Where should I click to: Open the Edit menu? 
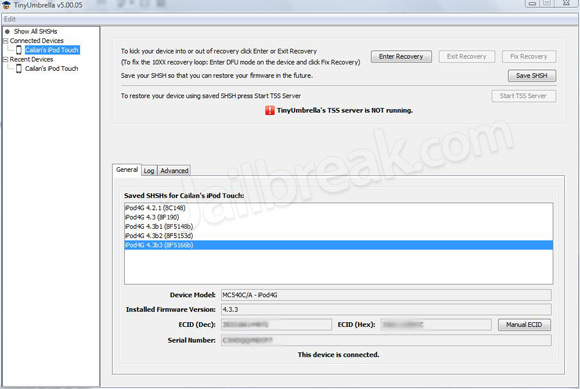10,19
